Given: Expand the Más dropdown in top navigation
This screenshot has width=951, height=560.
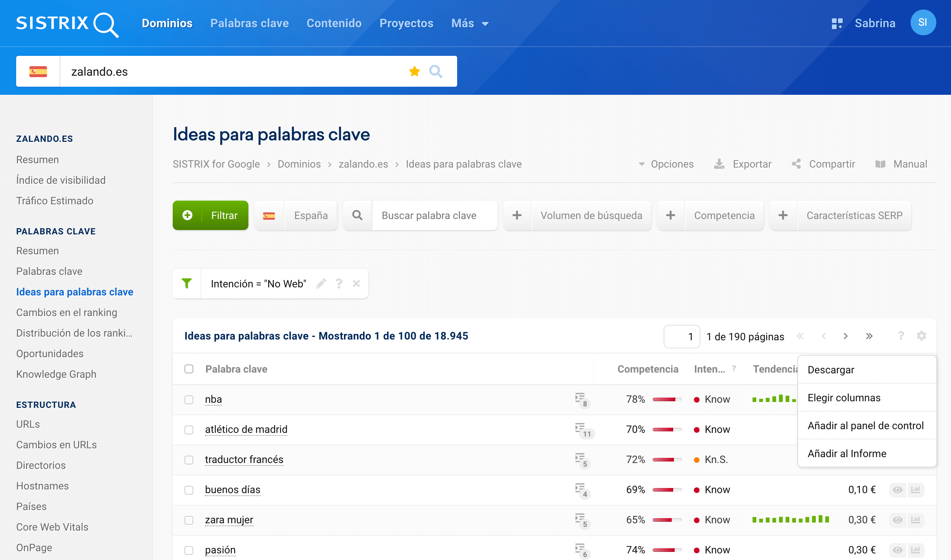Looking at the screenshot, I should (x=470, y=24).
